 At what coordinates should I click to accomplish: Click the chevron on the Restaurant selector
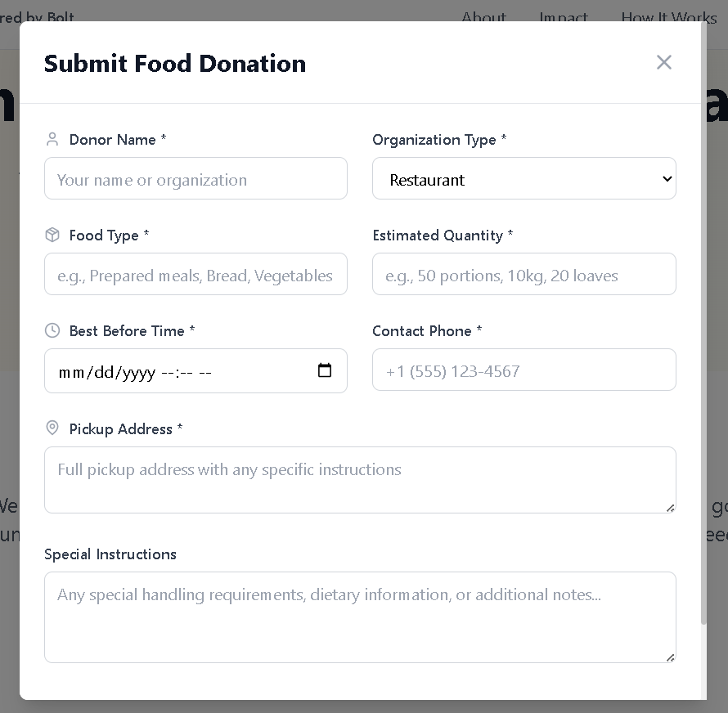[667, 178]
